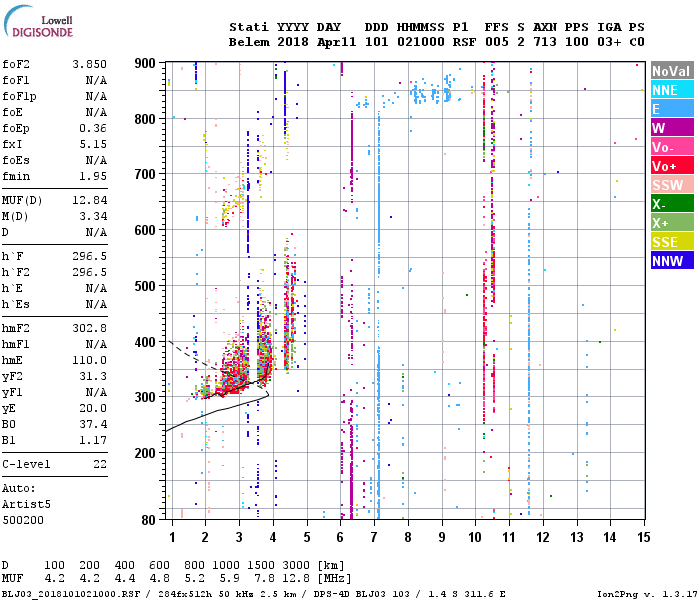Screen dimensions: 700x600
Task: Click the MUF(D) value 12.84
Action: click(89, 200)
